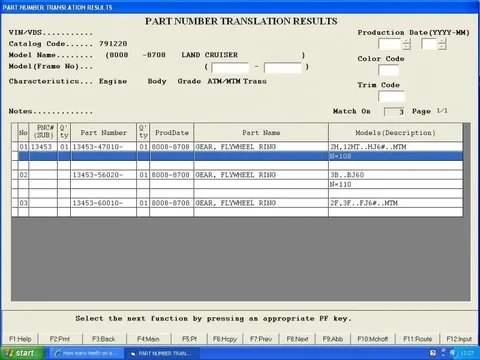The width and height of the screenshot is (480, 360).
Task: Click the F10 Mchoff button
Action: [x=373, y=339]
